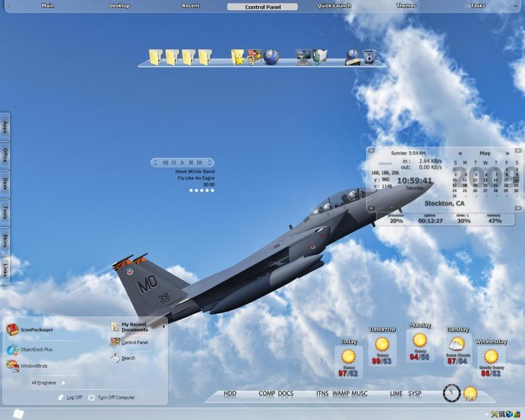Open the SYSP shortcut on bottom dock

click(x=414, y=394)
